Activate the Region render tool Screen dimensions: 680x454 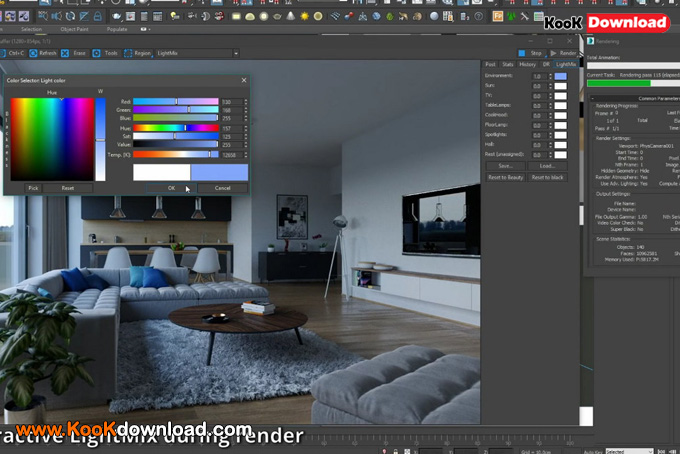pos(138,53)
